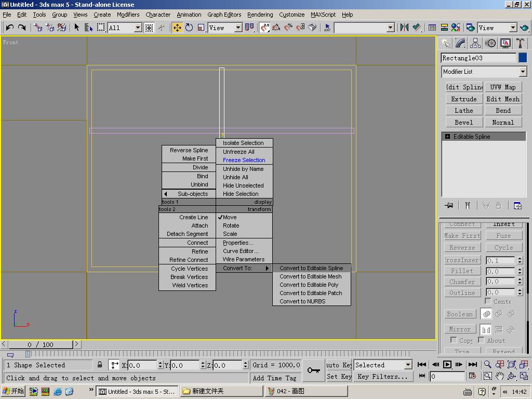Screen dimensions: 532x399
Task: Open the Hierarchy command panel tab
Action: tap(475, 43)
